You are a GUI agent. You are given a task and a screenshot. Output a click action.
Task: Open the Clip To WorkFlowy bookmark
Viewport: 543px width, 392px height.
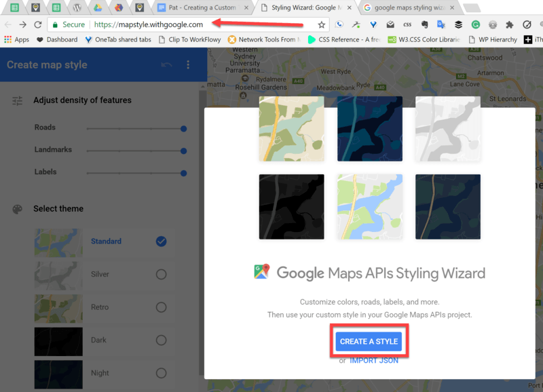[190, 40]
